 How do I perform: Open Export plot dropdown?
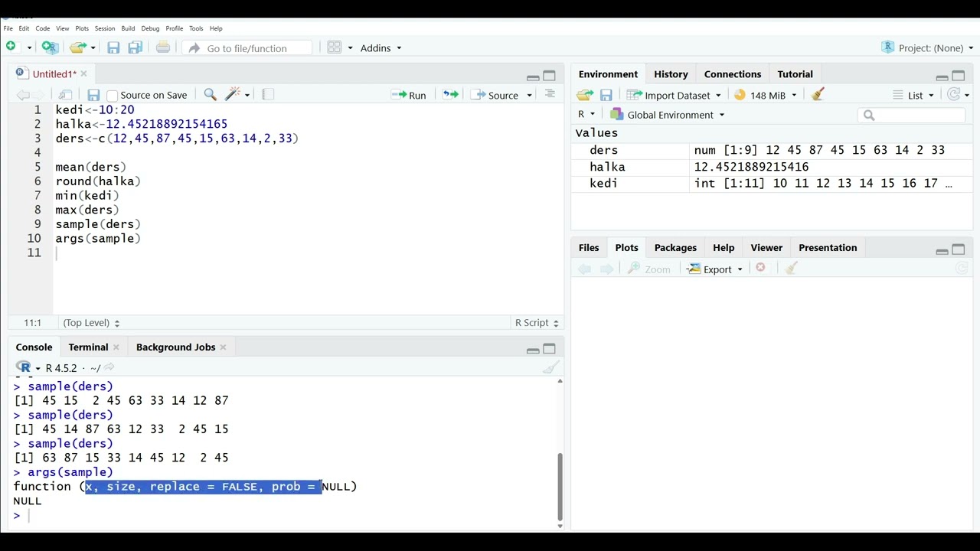click(x=714, y=269)
